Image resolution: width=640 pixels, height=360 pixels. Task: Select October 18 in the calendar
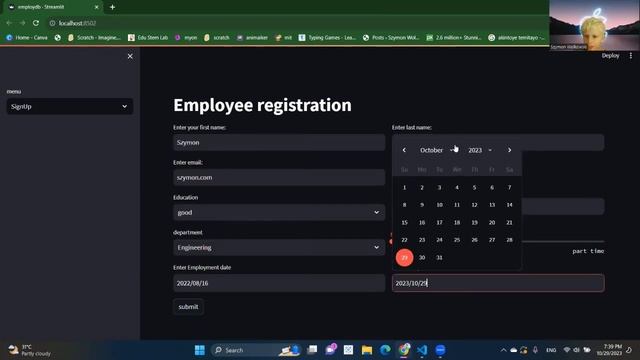457,222
